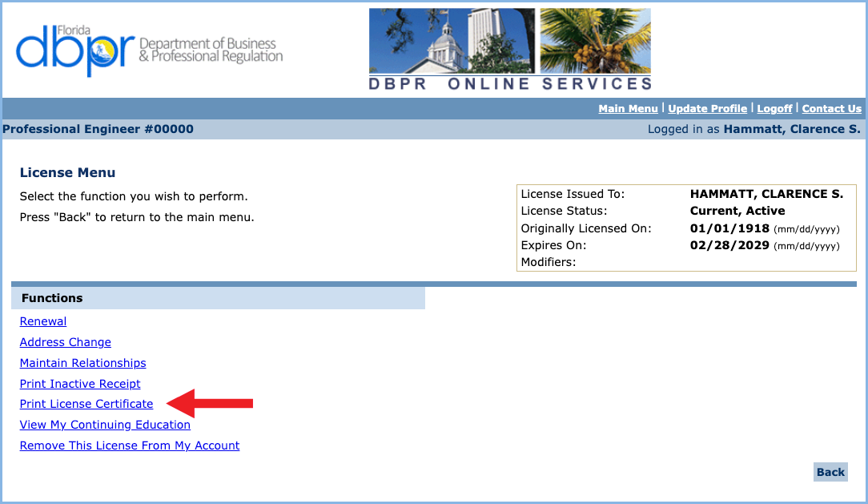Click Remove This License From My Account
Viewport: 868px width, 504px height.
130,446
